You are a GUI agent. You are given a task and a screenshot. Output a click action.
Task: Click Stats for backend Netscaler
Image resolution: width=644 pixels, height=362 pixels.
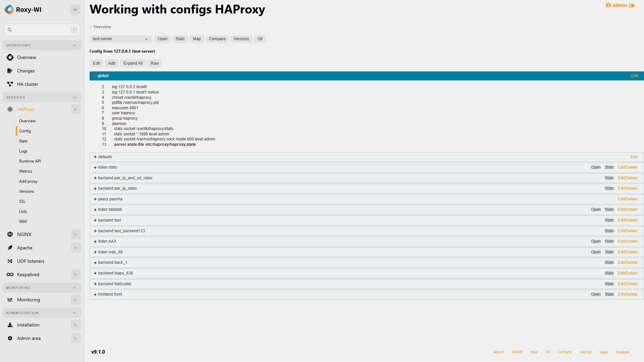(x=609, y=284)
